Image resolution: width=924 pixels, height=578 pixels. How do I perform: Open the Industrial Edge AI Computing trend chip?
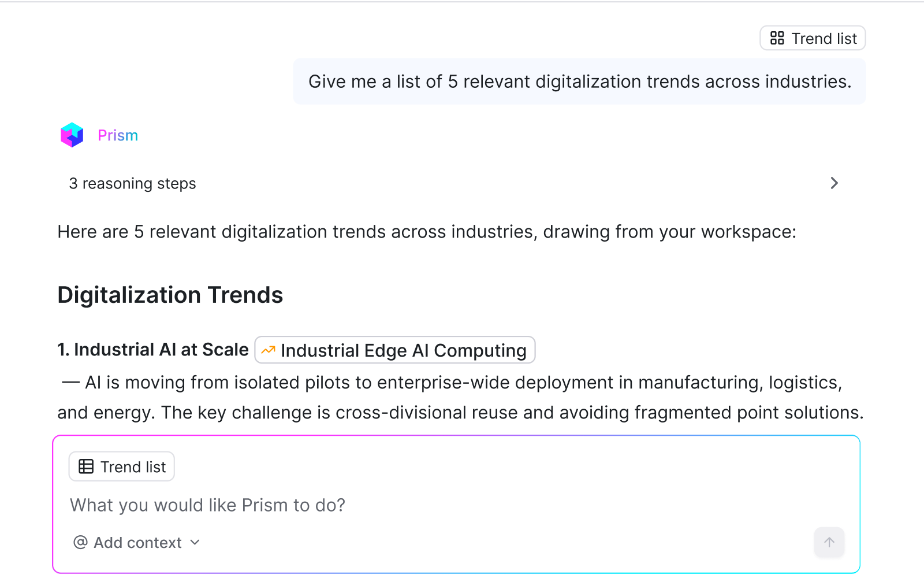coord(395,350)
